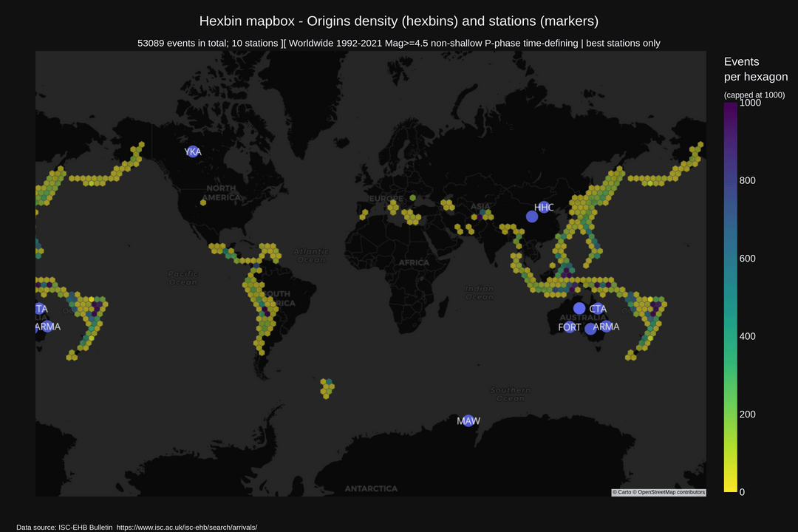The image size is (798, 532).
Task: Click the isolated hexagon over North America
Action: click(202, 202)
